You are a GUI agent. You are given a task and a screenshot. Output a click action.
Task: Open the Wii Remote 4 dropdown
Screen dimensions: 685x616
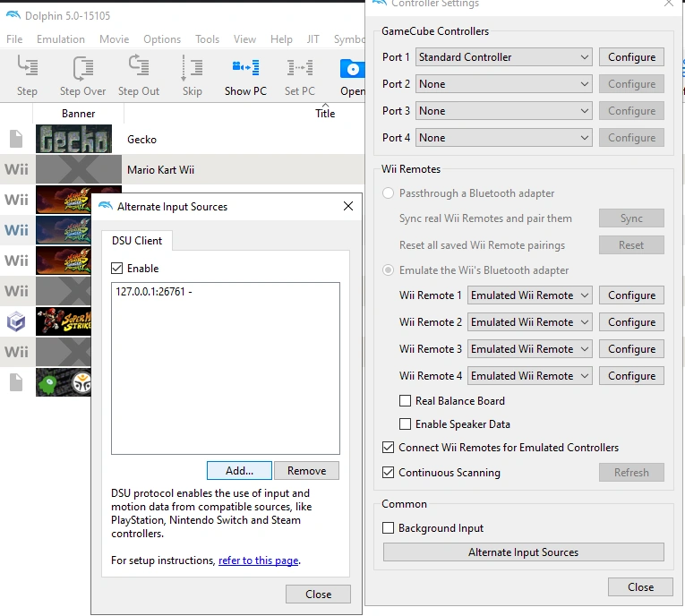click(530, 376)
